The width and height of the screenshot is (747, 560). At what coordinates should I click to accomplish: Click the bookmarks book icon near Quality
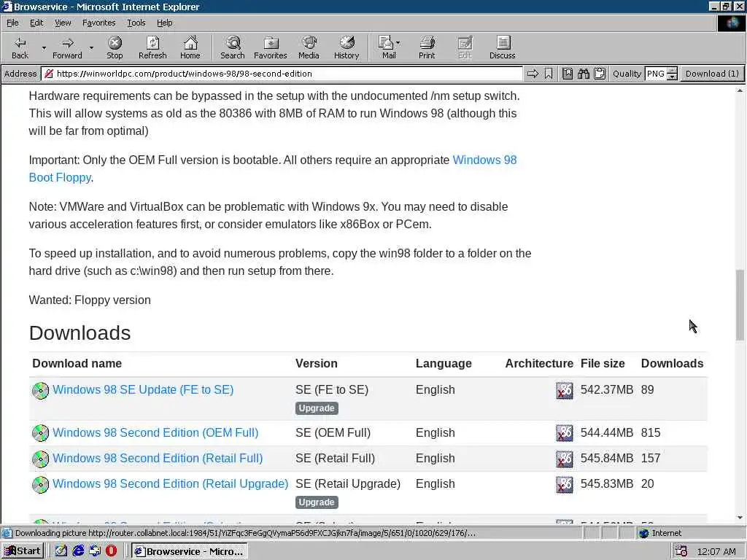click(568, 74)
